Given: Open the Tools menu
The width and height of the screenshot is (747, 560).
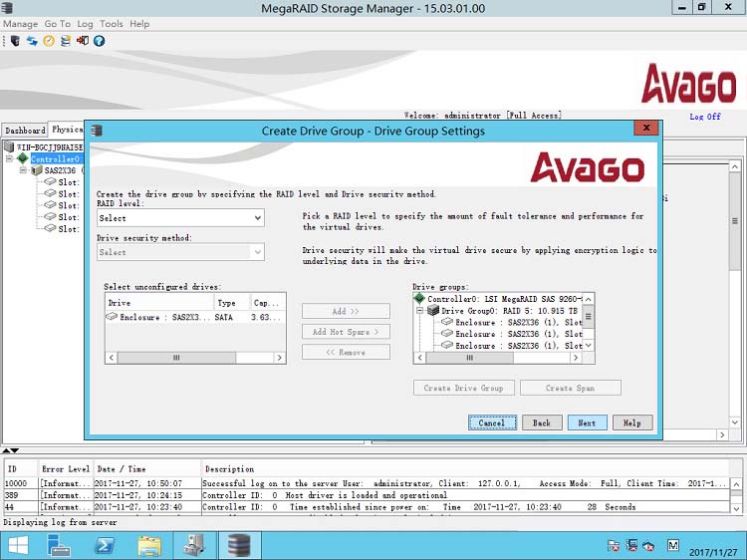Looking at the screenshot, I should click(111, 24).
